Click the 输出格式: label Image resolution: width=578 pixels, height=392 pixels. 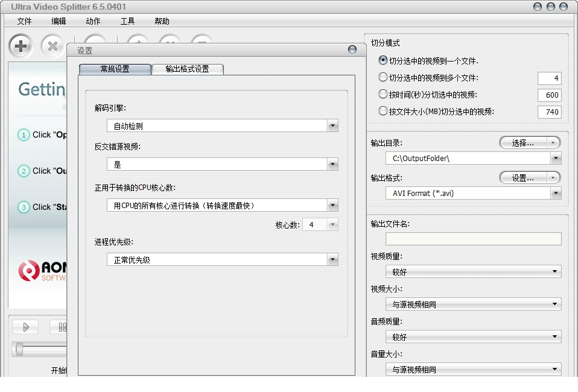click(387, 179)
